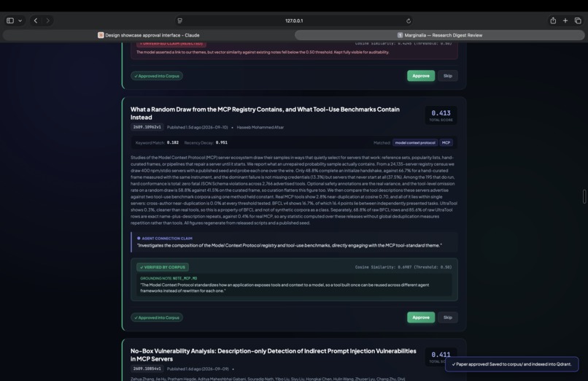This screenshot has height=381, width=588.
Task: Open the sidebar options dropdown chevron
Action: pyautogui.click(x=20, y=20)
